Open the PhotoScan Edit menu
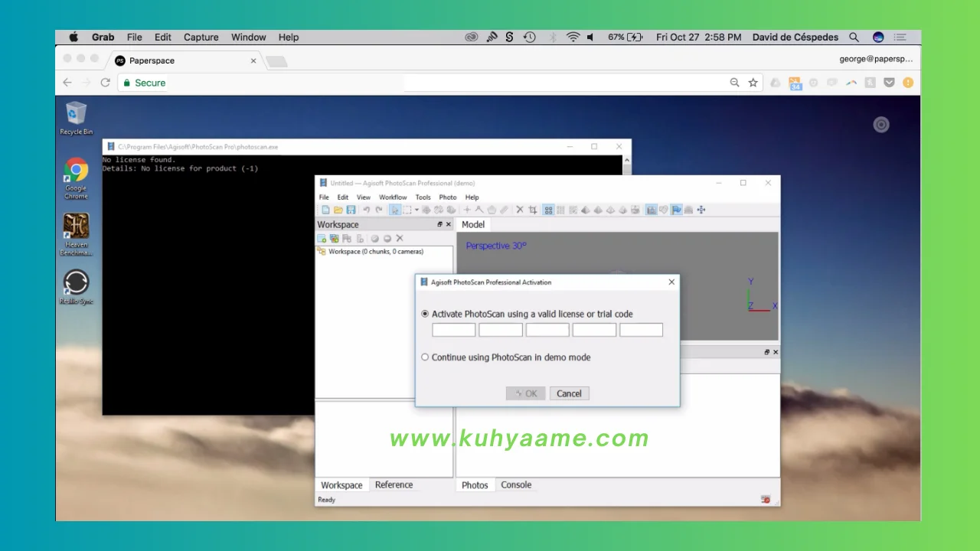 pyautogui.click(x=343, y=197)
